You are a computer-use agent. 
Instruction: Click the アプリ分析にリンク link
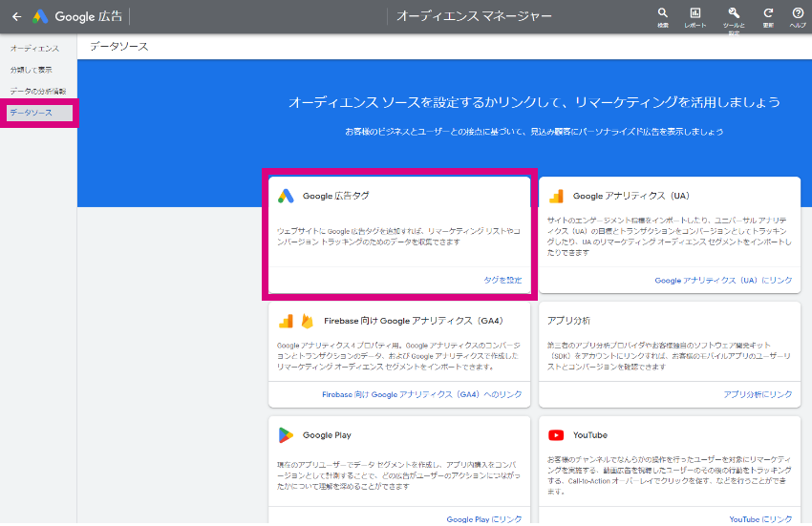point(758,394)
